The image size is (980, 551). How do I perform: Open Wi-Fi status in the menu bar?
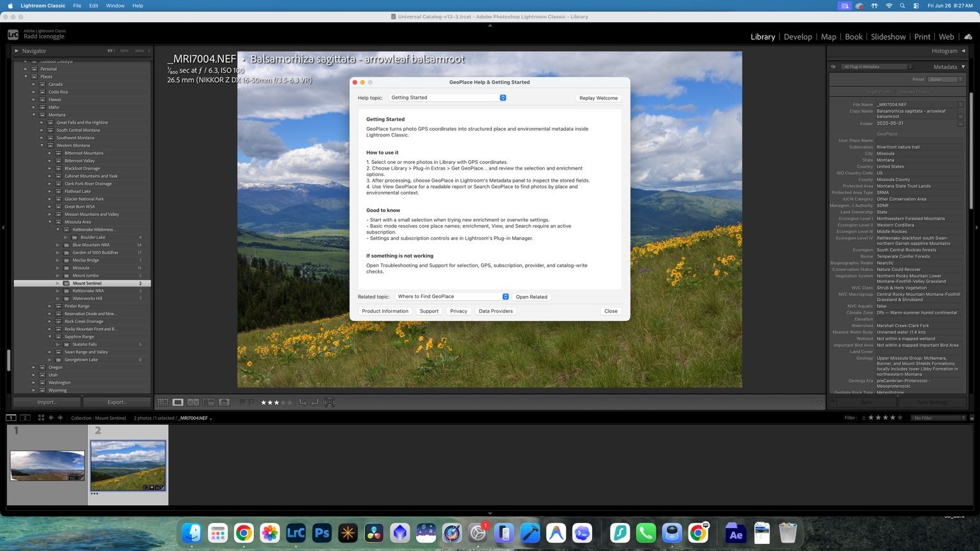pos(889,6)
